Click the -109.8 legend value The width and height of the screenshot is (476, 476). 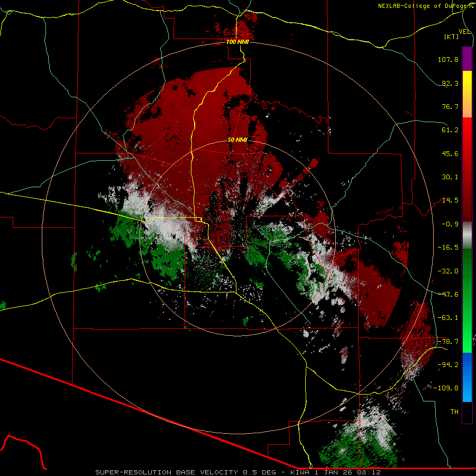pyautogui.click(x=446, y=388)
